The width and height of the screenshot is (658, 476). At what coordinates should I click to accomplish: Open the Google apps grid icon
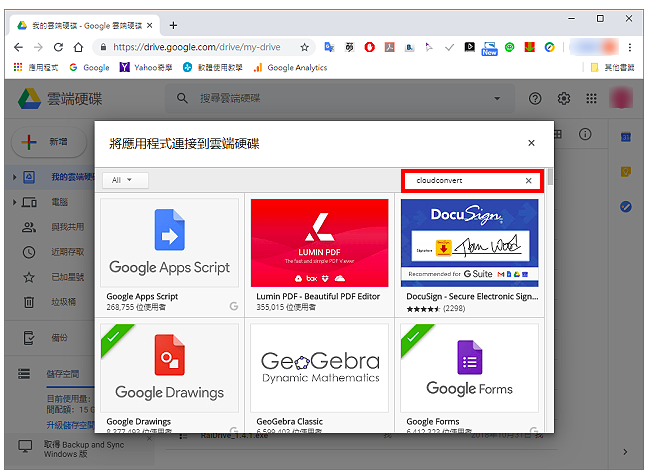[x=591, y=99]
